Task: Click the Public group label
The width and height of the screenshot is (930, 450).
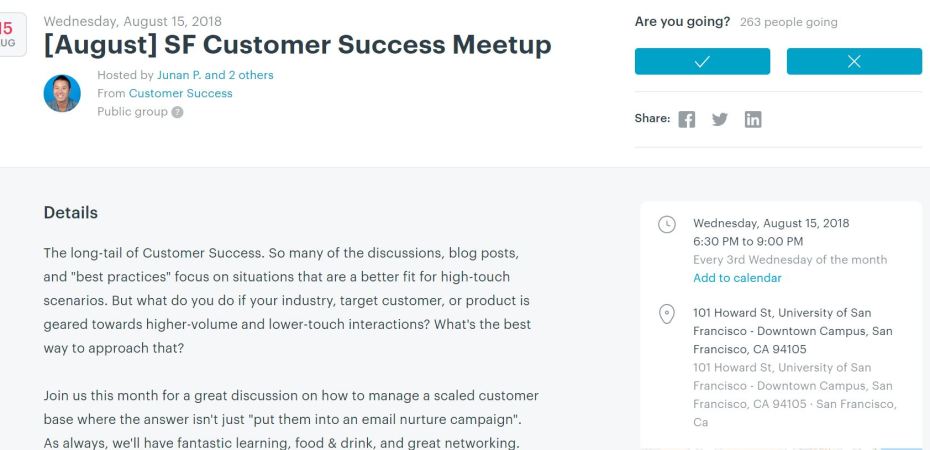Action: tap(132, 112)
